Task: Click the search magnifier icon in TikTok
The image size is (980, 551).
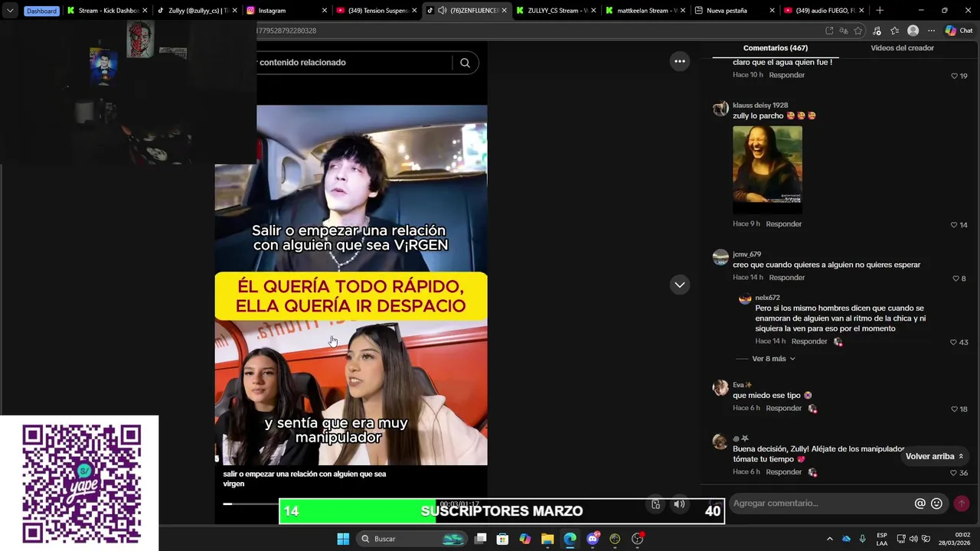Action: 465,63
